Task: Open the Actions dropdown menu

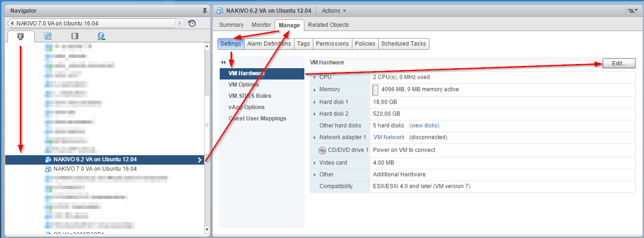Action: 334,11
